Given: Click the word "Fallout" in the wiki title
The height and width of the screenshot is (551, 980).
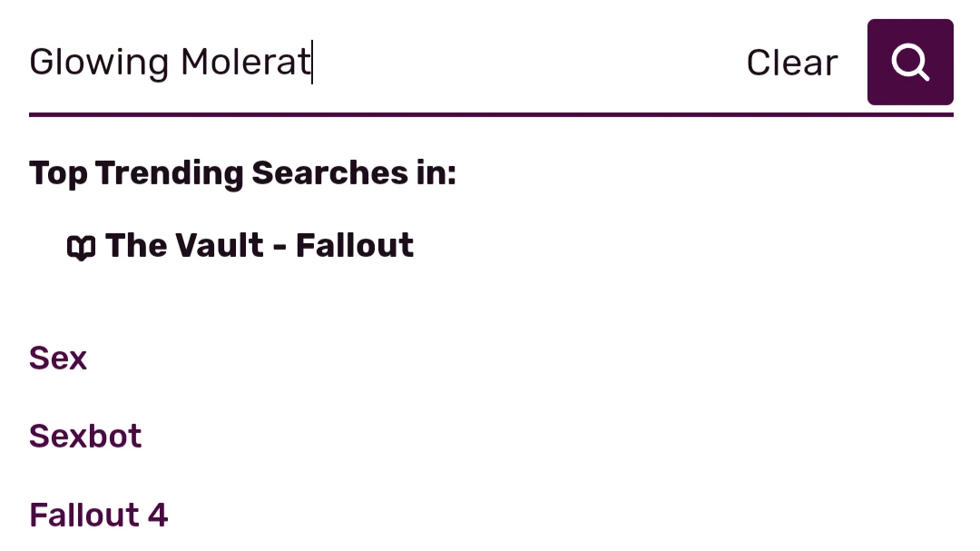Looking at the screenshot, I should [x=355, y=245].
